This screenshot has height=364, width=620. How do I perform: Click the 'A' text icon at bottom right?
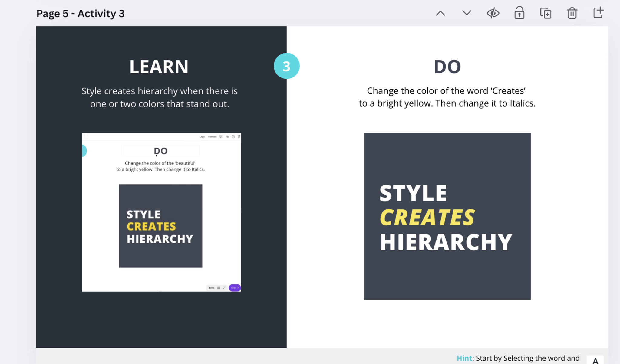click(x=595, y=360)
